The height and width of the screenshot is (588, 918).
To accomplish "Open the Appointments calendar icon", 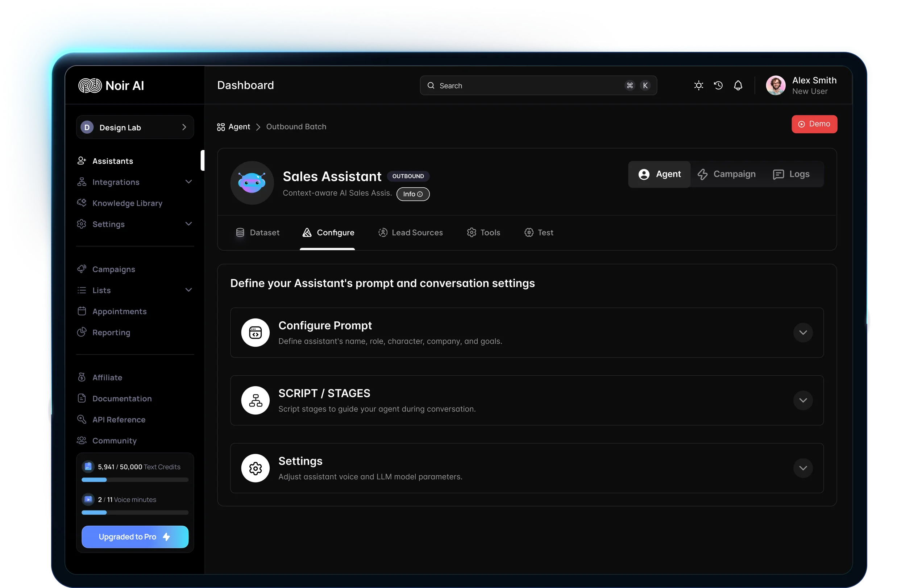I will pyautogui.click(x=82, y=311).
